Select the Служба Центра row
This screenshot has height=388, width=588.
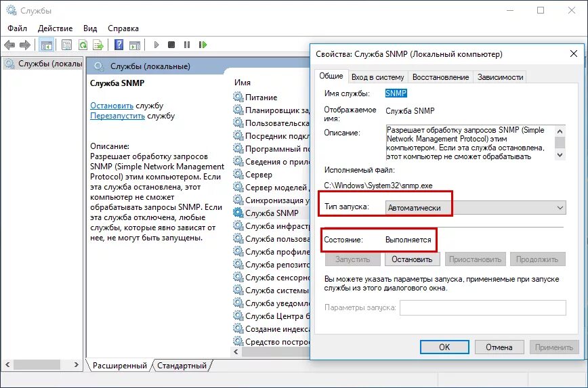(271, 316)
